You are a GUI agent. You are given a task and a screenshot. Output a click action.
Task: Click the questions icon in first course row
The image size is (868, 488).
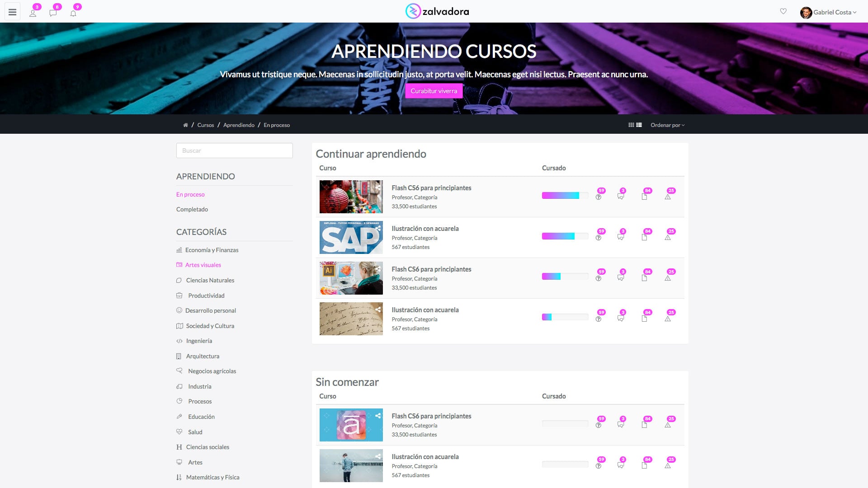click(599, 197)
